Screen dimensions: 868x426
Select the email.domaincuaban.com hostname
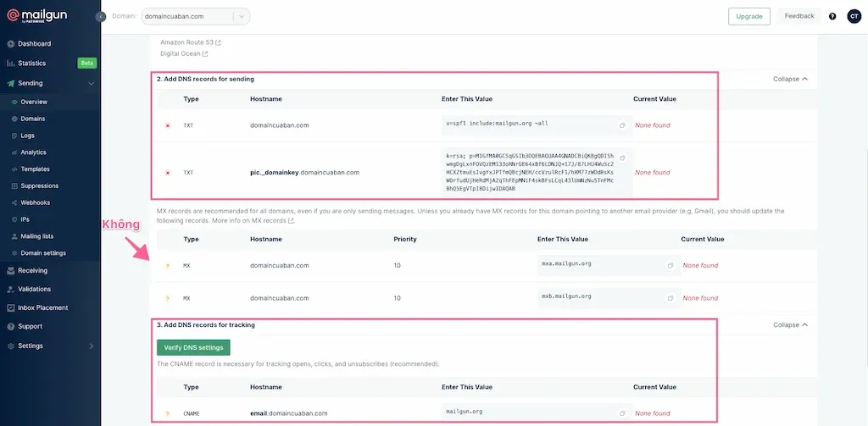click(288, 413)
